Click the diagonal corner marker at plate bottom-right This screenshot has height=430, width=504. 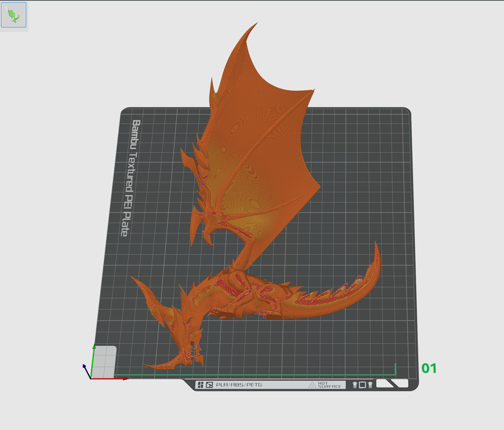[392, 385]
